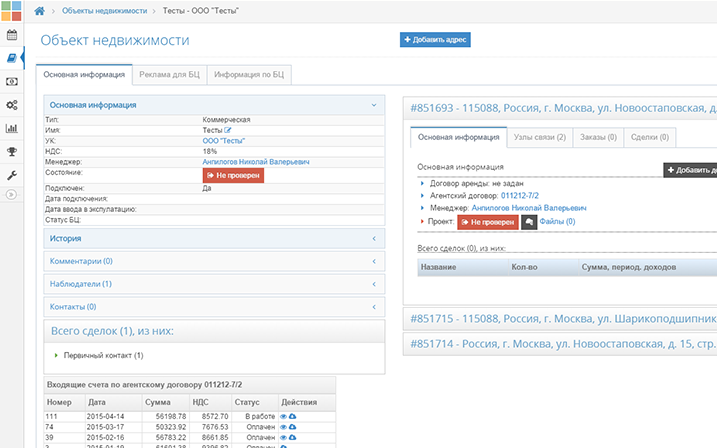Open the ООО "Тесты" company link

(x=223, y=141)
